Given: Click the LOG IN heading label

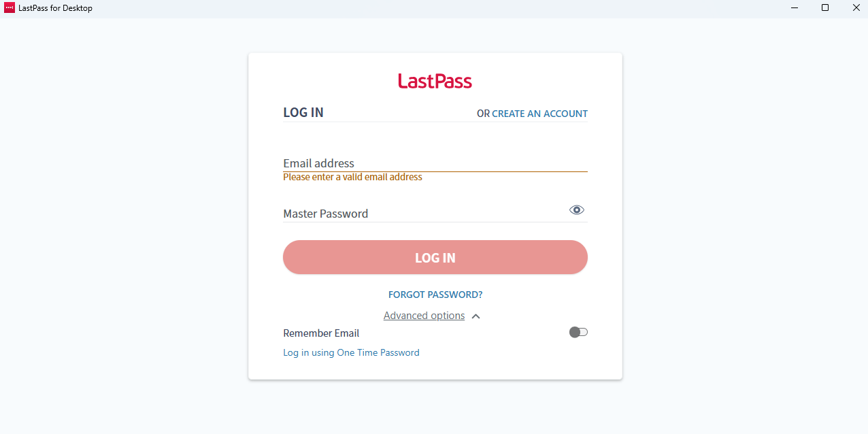Looking at the screenshot, I should tap(303, 112).
